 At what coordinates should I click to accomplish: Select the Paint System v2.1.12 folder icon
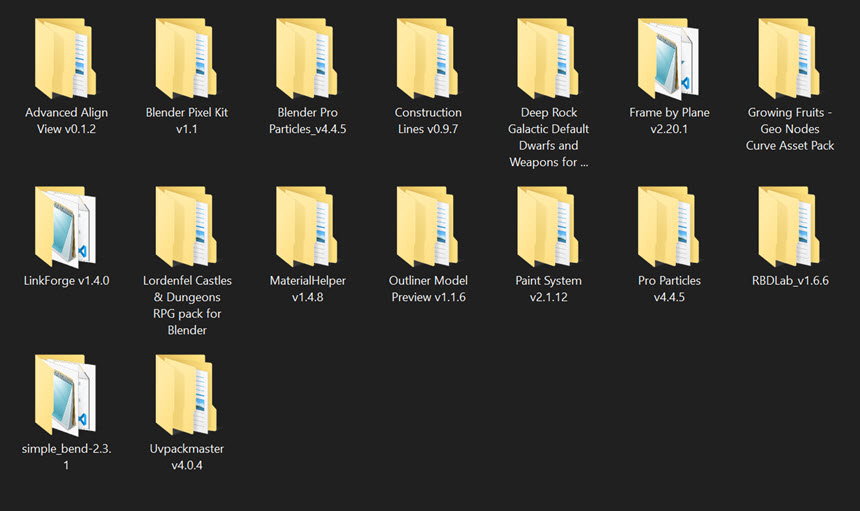tap(548, 226)
